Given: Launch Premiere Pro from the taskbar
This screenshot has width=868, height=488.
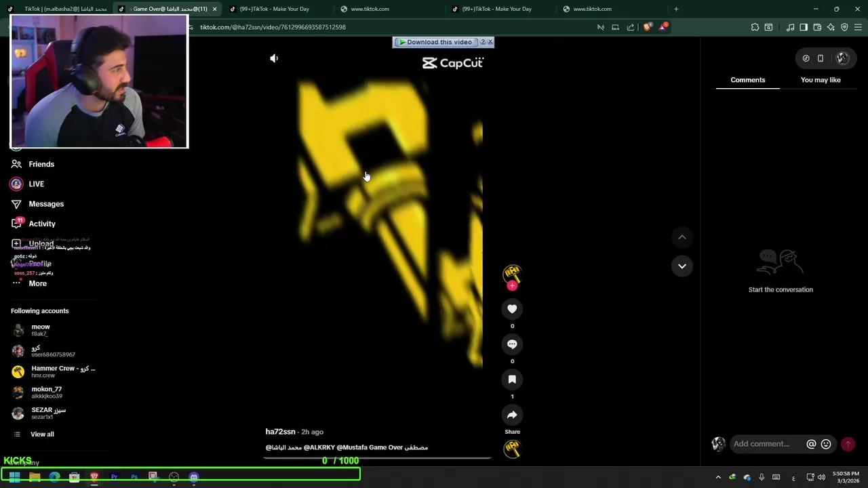Looking at the screenshot, I should click(114, 477).
